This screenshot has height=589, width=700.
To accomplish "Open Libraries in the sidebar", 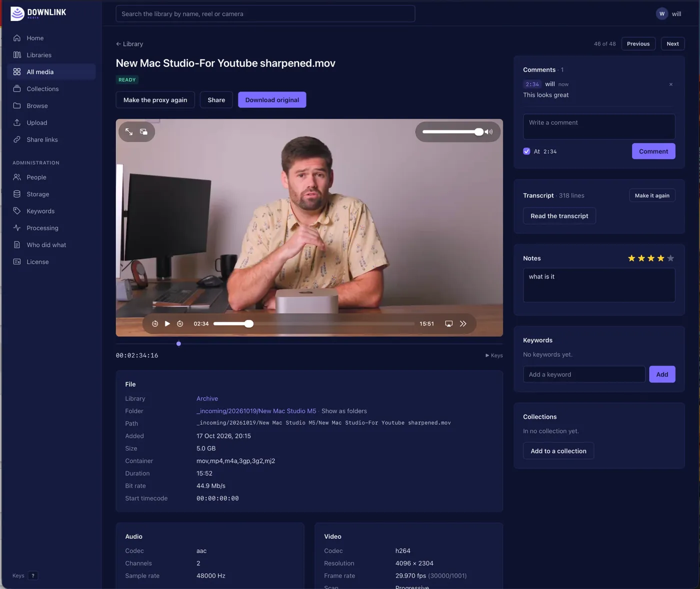I will coord(51,55).
